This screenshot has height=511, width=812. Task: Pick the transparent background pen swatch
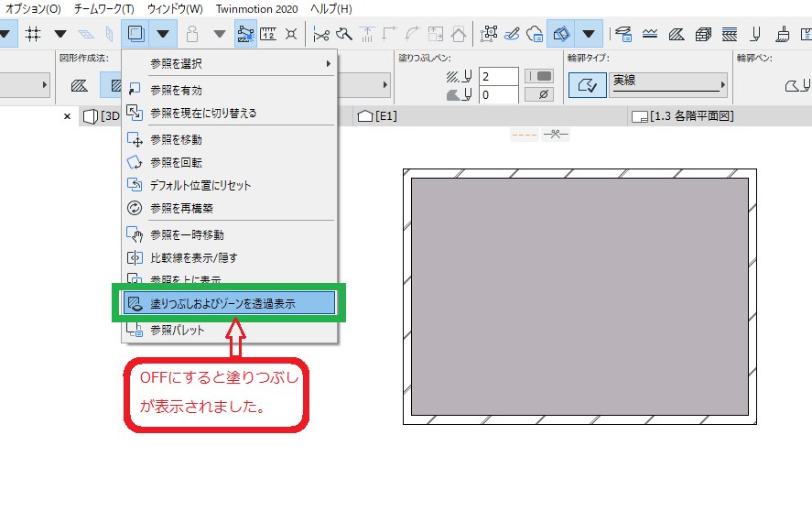point(539,94)
